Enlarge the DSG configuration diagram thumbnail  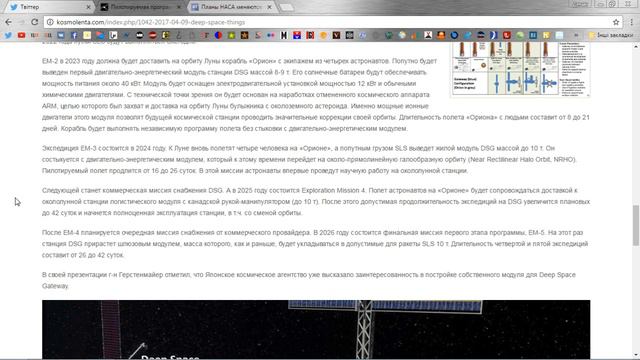pyautogui.click(x=520, y=69)
